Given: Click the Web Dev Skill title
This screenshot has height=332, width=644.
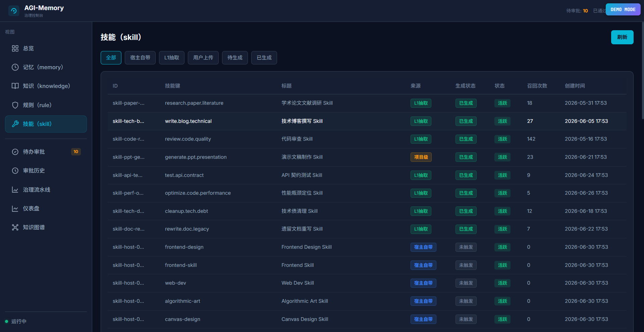Looking at the screenshot, I should point(298,283).
